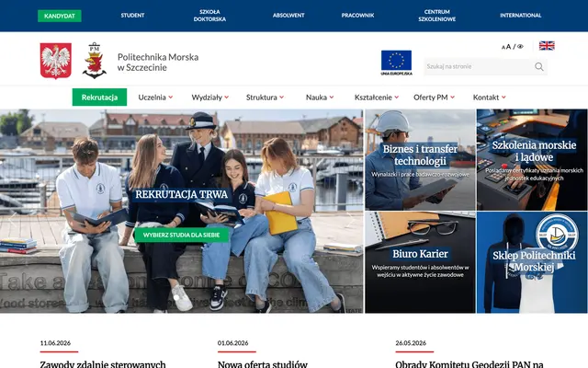The height and width of the screenshot is (368, 588).
Task: Expand the Uczelnia menu
Action: (155, 98)
